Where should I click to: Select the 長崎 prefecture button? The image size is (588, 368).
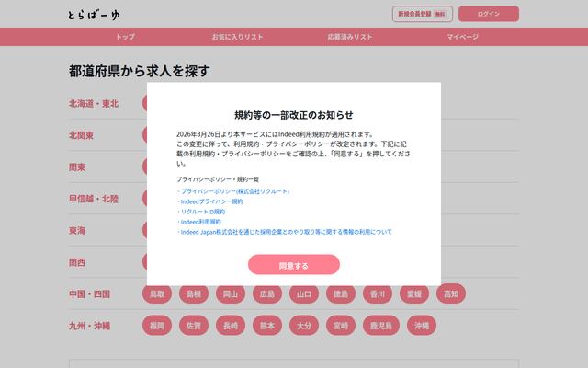[x=231, y=326]
